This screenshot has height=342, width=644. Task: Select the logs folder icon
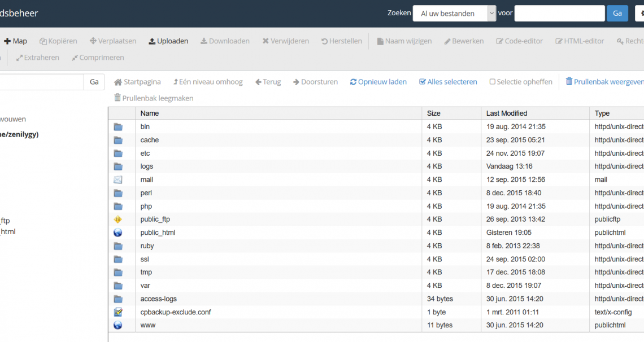coord(118,166)
